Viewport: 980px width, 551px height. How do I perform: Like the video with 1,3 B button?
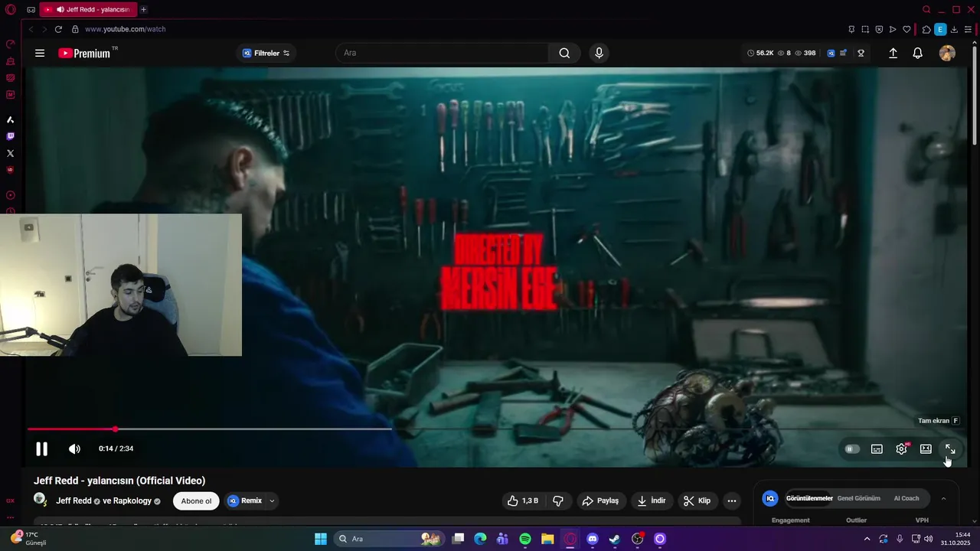pos(523,500)
